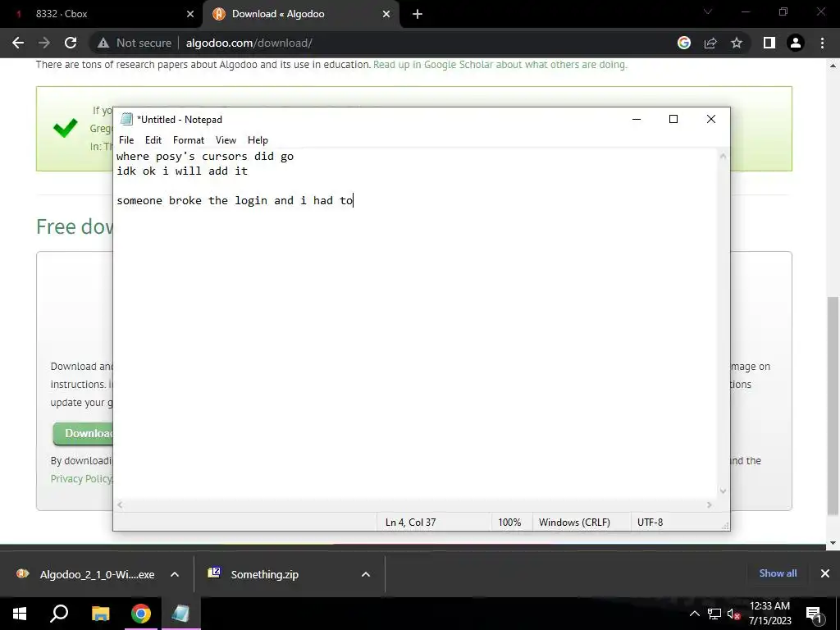Open Windows Start menu
This screenshot has height=630, width=840.
point(20,614)
